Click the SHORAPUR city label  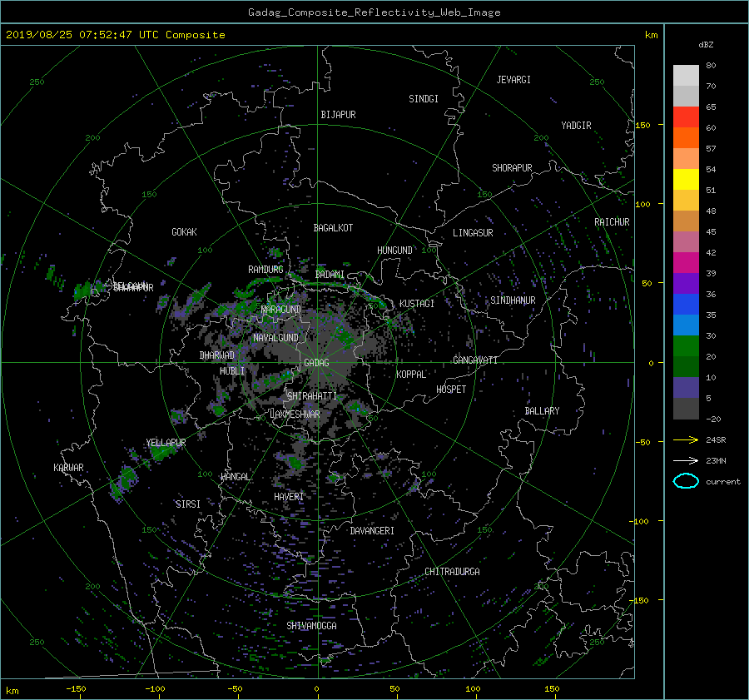click(512, 167)
